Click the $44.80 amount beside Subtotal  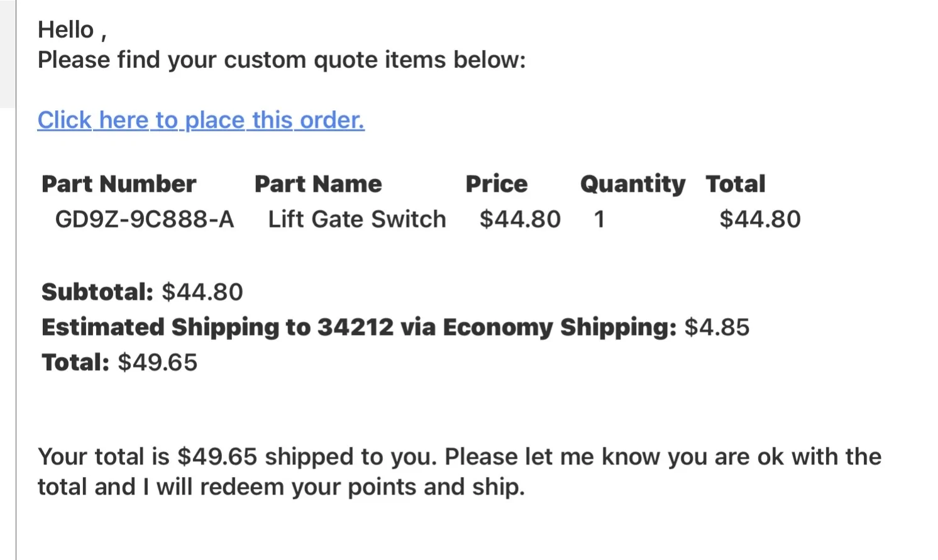click(202, 292)
